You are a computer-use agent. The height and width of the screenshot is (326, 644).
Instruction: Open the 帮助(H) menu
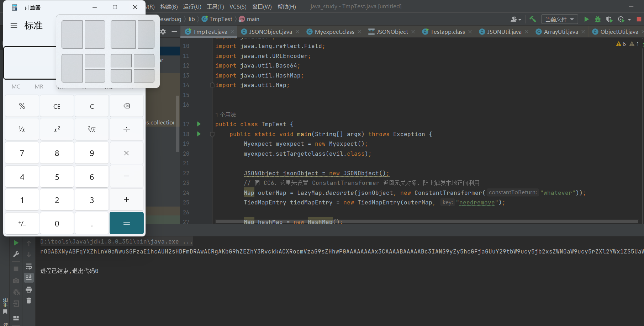(286, 6)
